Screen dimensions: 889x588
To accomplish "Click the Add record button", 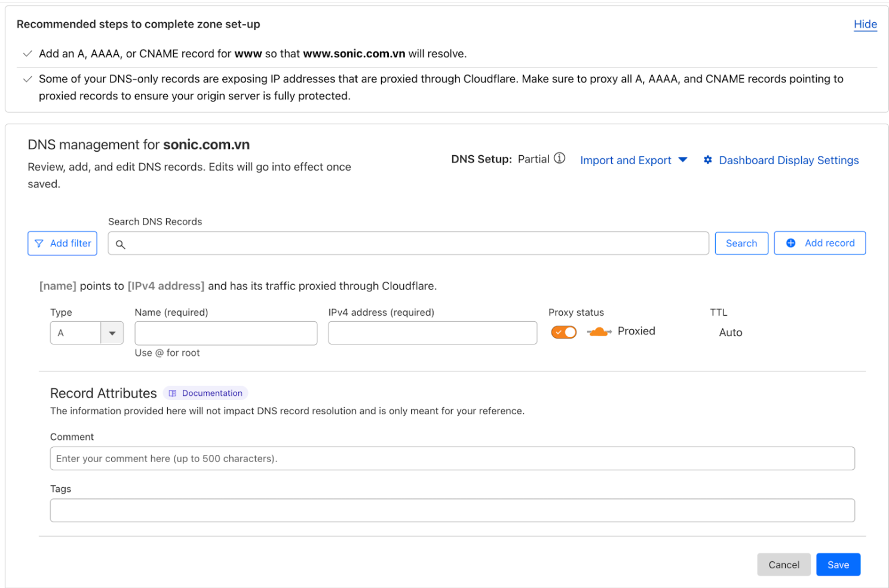I will [x=820, y=243].
